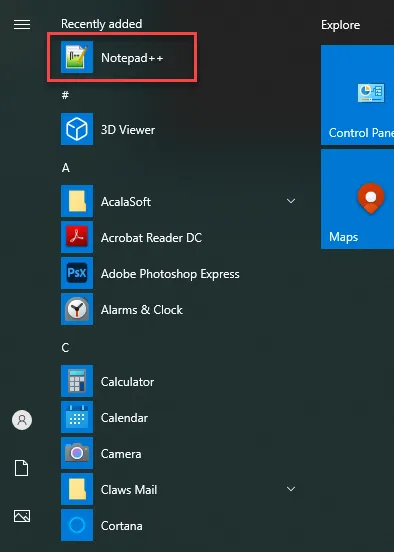
Task: Open the Documents sidebar icon
Action: click(x=21, y=468)
